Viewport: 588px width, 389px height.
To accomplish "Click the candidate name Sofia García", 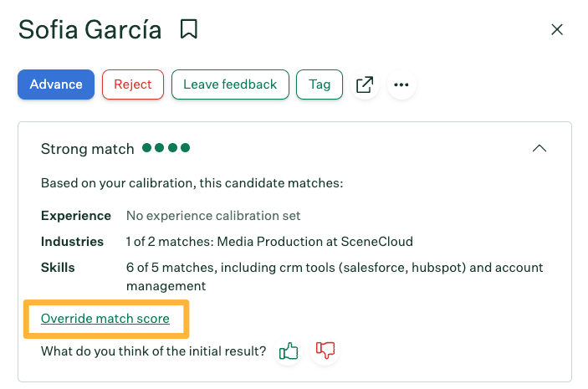I will point(90,29).
